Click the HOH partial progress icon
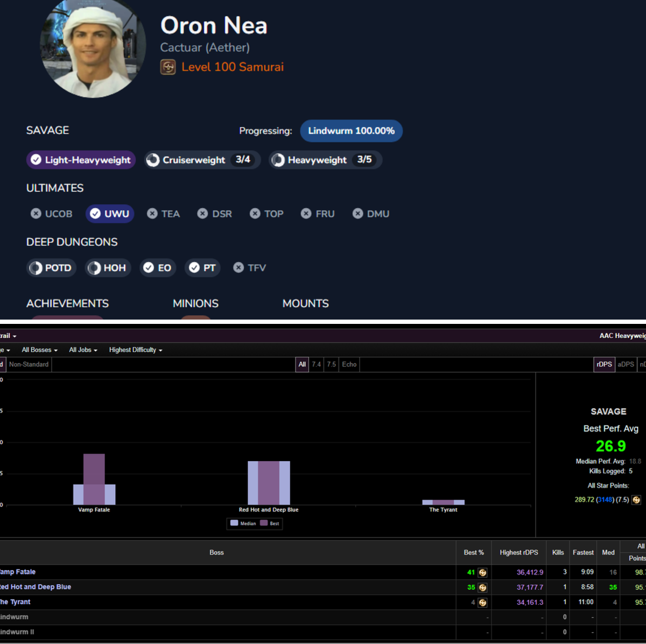The image size is (646, 644). coord(94,268)
